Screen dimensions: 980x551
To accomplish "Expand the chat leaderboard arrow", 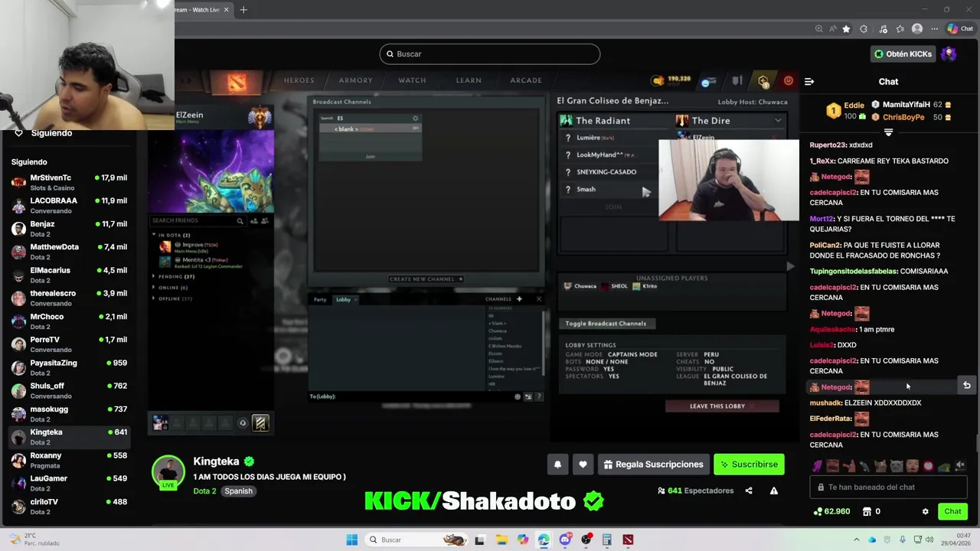I will click(x=888, y=132).
